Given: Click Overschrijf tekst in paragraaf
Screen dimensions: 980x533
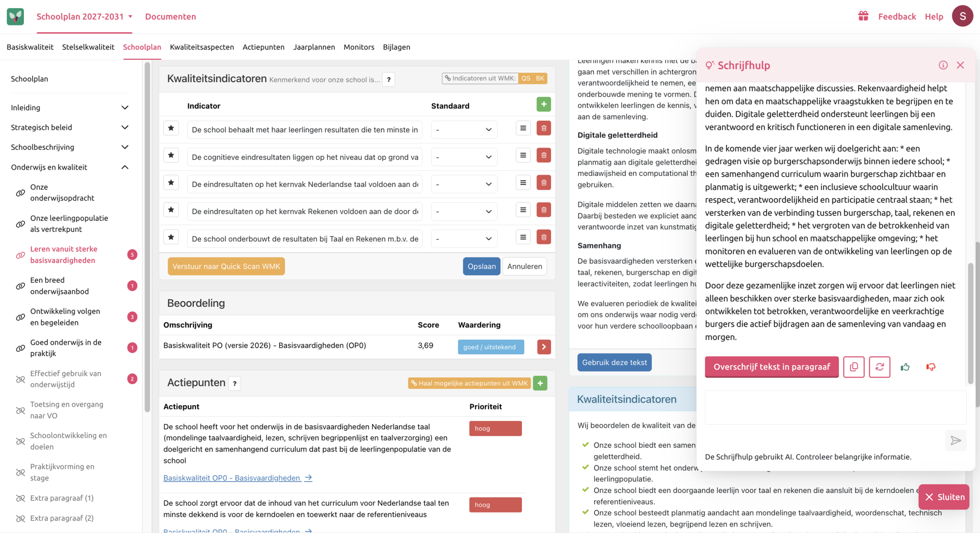Looking at the screenshot, I should [771, 367].
